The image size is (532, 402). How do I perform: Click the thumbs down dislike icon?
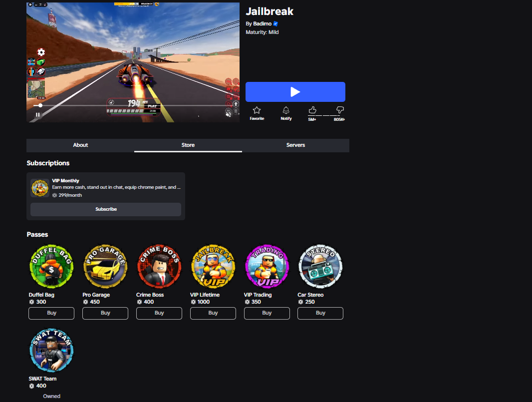click(x=340, y=110)
